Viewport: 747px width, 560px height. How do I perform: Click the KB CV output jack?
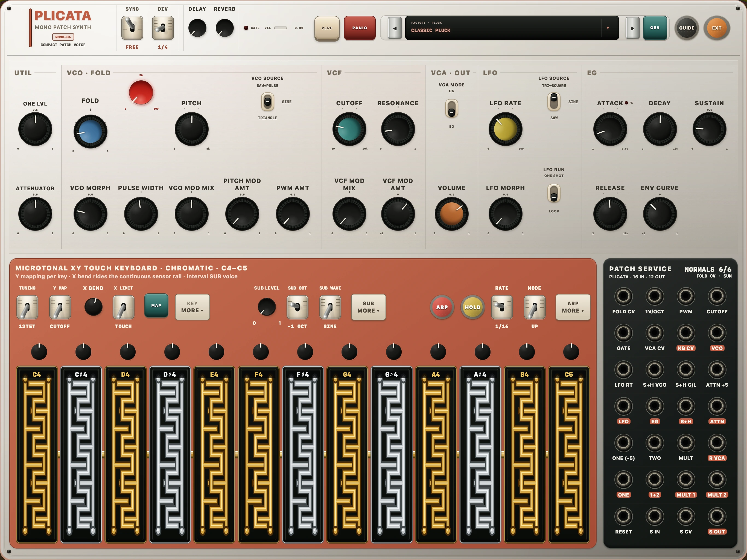tap(685, 333)
